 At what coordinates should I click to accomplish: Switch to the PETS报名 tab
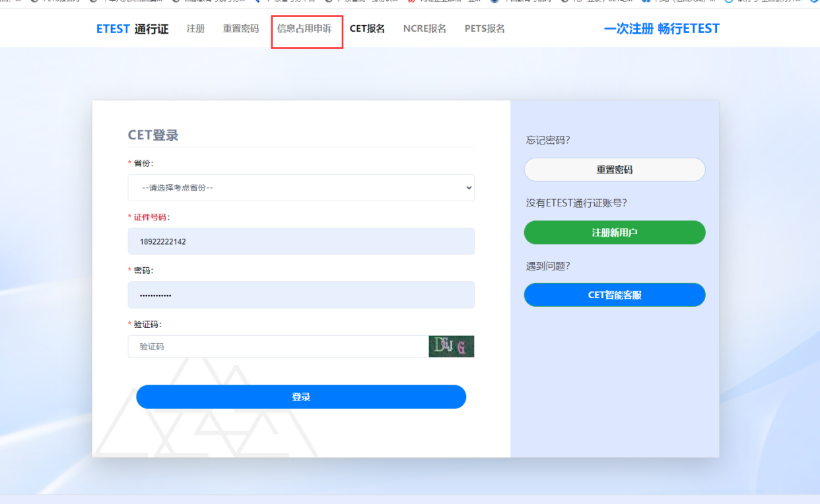pos(485,29)
